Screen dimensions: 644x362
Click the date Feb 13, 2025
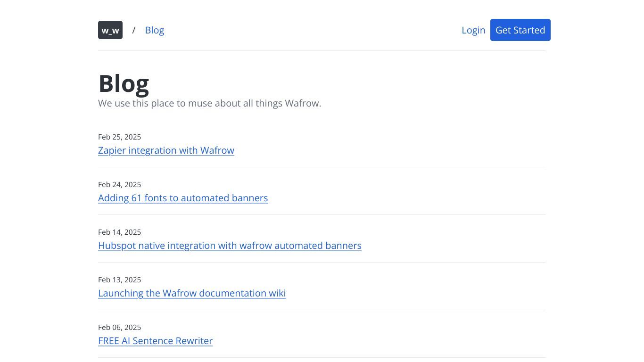[x=119, y=280]
